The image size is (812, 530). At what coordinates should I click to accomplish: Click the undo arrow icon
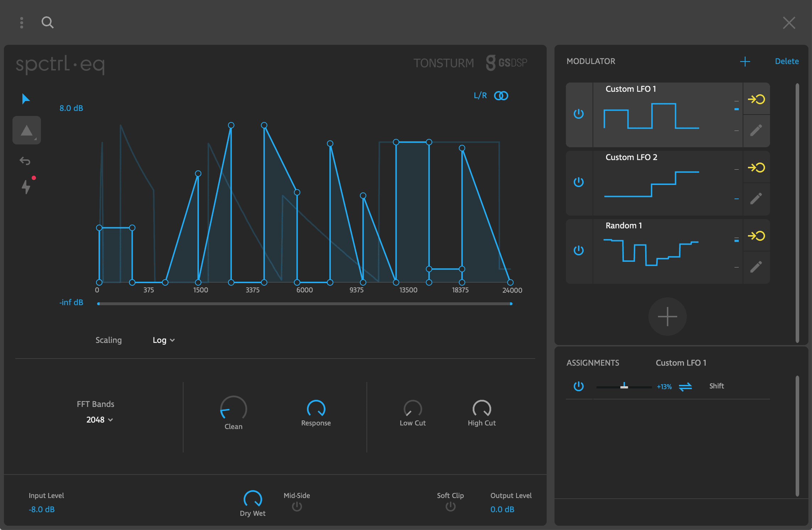pos(25,161)
